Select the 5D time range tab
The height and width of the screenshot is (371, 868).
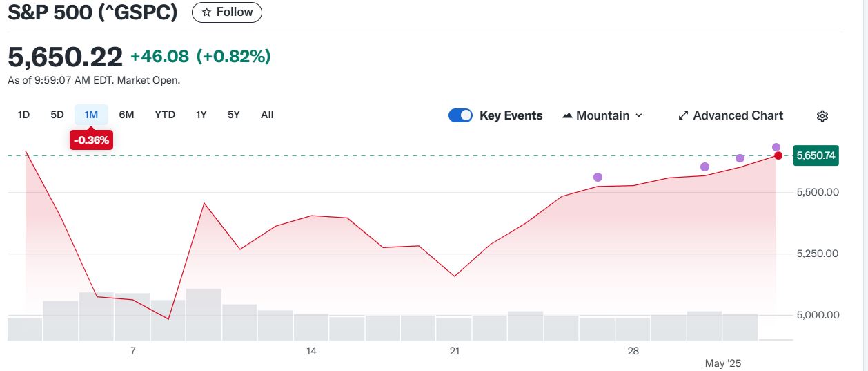point(57,115)
